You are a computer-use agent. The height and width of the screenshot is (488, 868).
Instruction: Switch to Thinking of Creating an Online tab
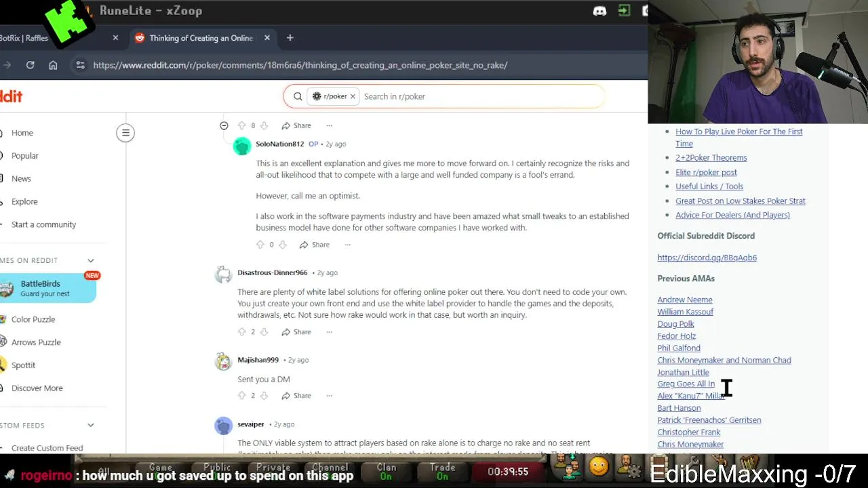pyautogui.click(x=201, y=38)
